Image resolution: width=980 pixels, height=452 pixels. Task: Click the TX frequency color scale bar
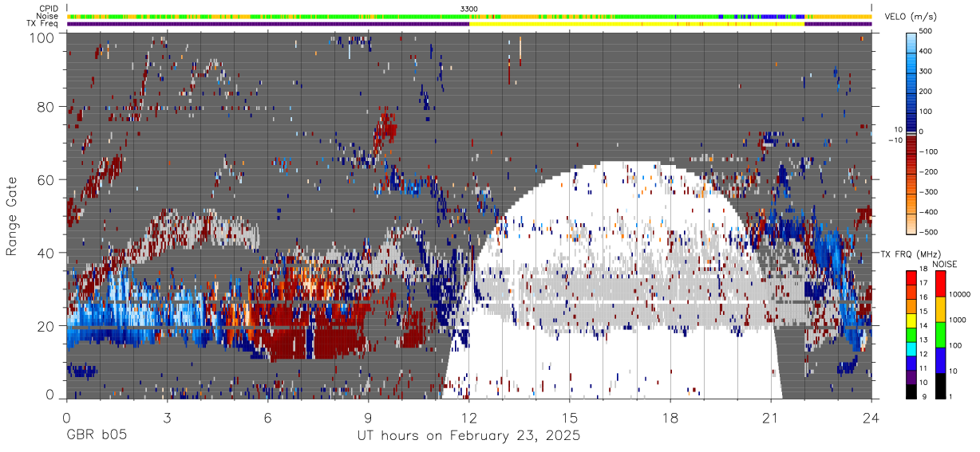point(911,334)
